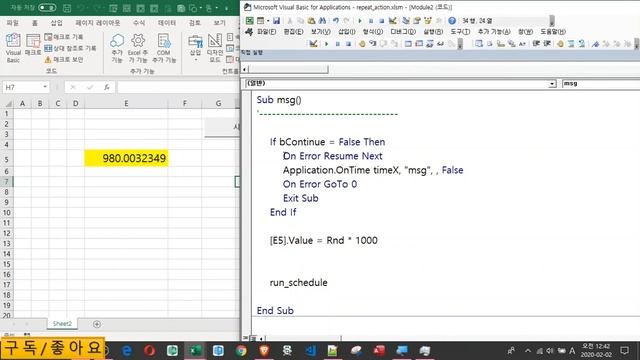This screenshot has height=360, width=640.
Task: Open VBA Help menu (도움말(H))
Action: [553, 32]
